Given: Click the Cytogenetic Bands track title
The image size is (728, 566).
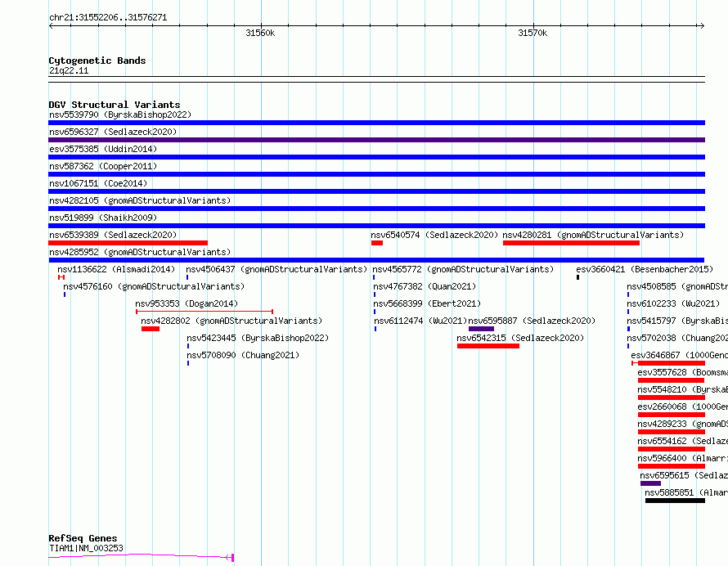Looking at the screenshot, I should point(97,61).
